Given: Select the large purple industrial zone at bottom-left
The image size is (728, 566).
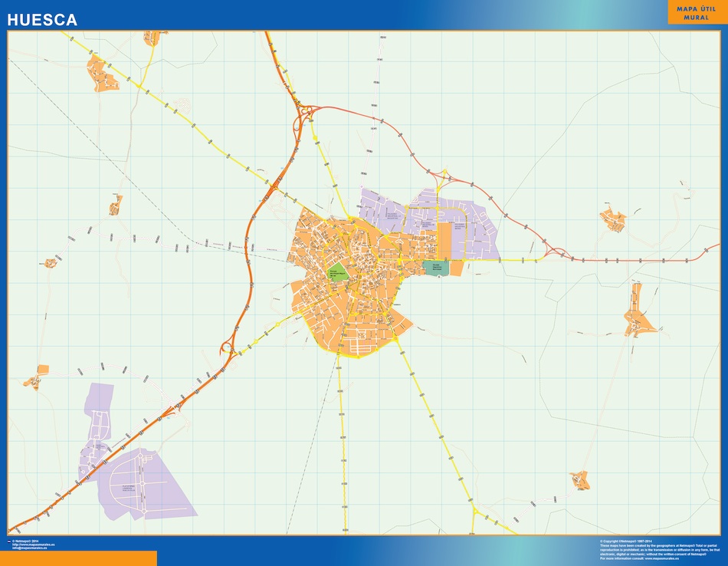Looking at the screenshot, I should point(146,483).
